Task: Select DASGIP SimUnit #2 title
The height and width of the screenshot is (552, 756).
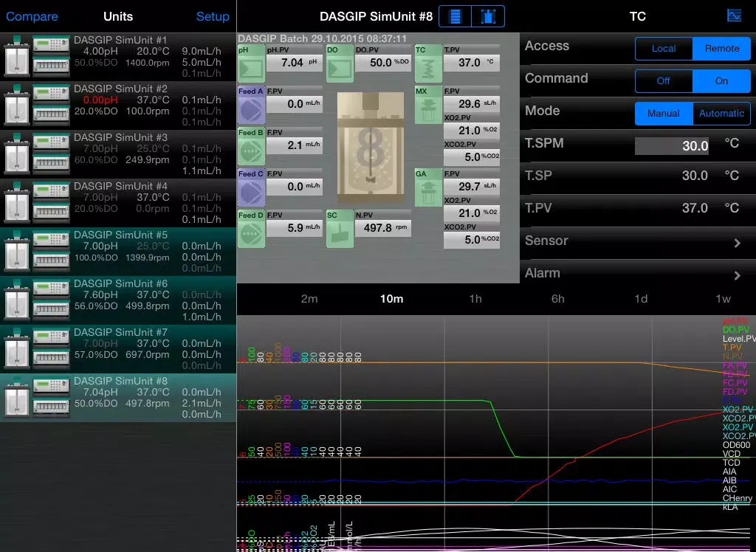Action: coord(120,89)
